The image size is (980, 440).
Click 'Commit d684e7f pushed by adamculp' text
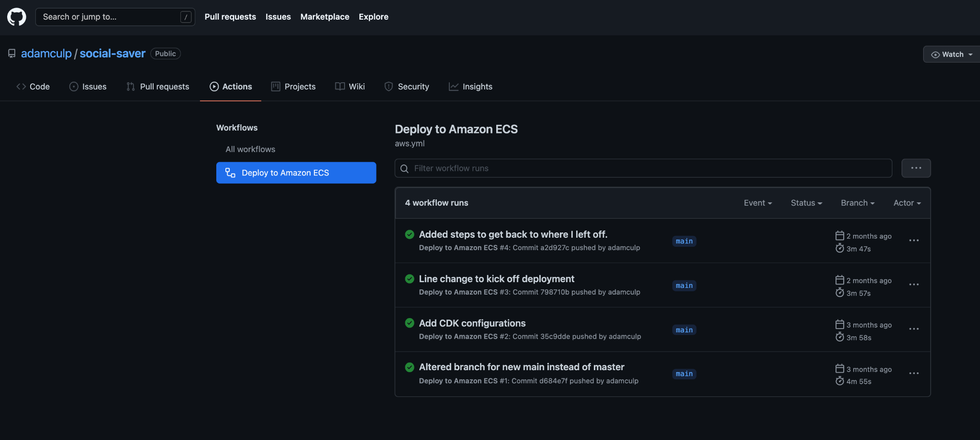(x=575, y=381)
